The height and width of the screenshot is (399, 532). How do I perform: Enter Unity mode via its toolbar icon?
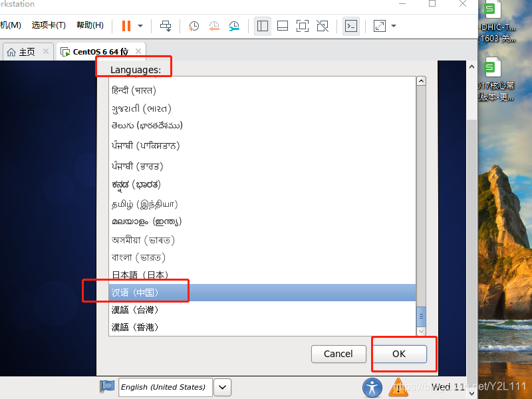tap(324, 26)
